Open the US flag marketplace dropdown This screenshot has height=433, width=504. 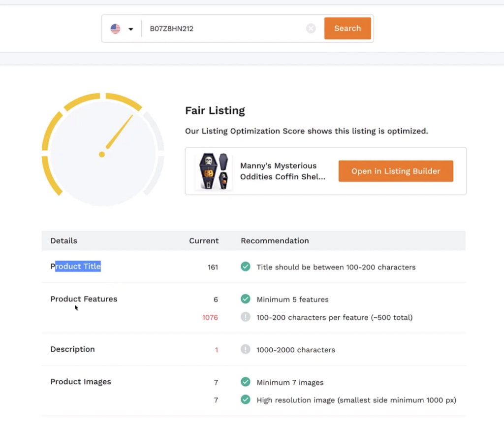130,29
